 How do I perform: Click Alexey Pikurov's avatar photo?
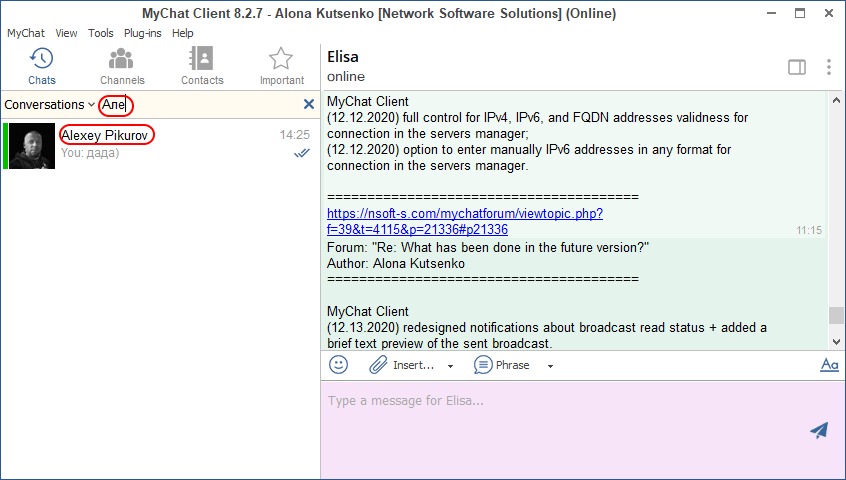point(32,146)
